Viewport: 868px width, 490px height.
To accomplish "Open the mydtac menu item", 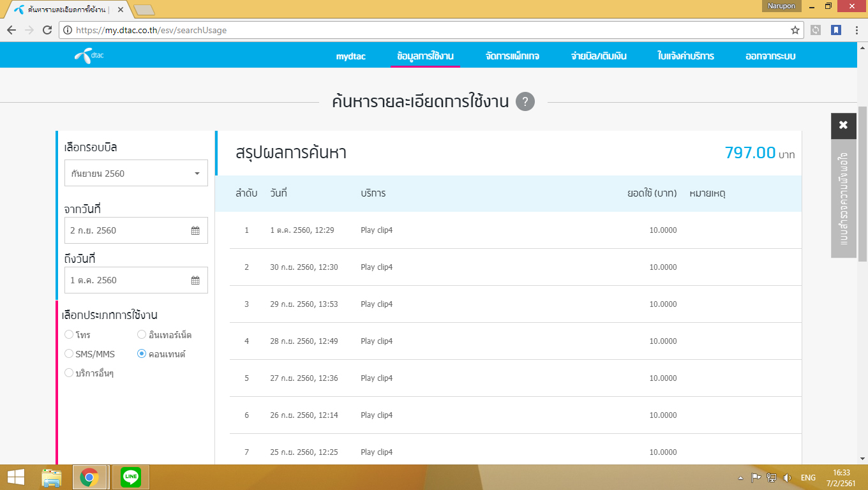I will 351,56.
